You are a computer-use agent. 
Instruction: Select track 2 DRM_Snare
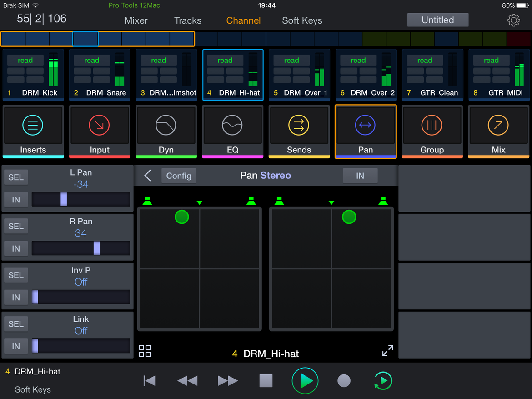pos(100,75)
